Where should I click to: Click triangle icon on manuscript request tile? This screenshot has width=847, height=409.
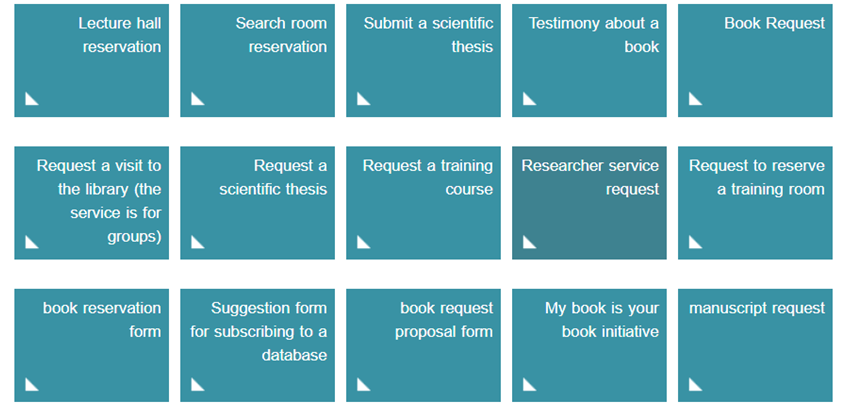696,384
